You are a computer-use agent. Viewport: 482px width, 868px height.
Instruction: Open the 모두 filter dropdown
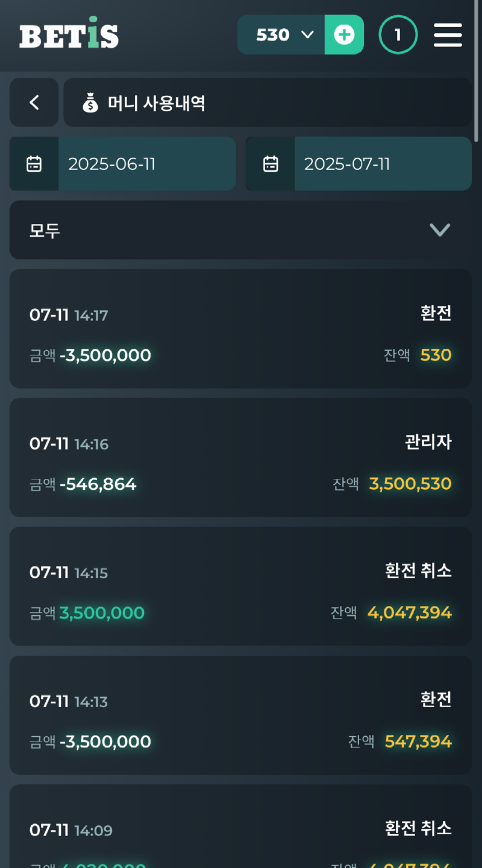(x=240, y=230)
